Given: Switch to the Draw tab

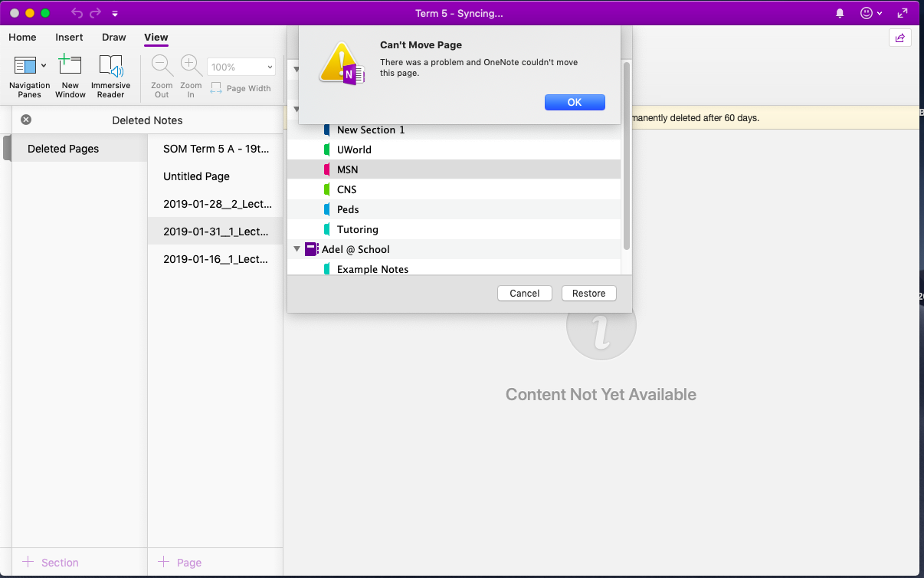Looking at the screenshot, I should tap(114, 37).
